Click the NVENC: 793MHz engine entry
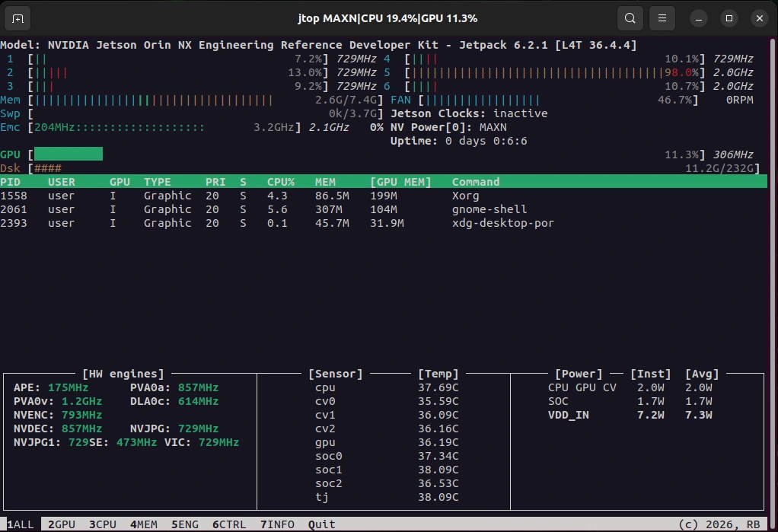Image resolution: width=778 pixels, height=532 pixels. point(58,415)
